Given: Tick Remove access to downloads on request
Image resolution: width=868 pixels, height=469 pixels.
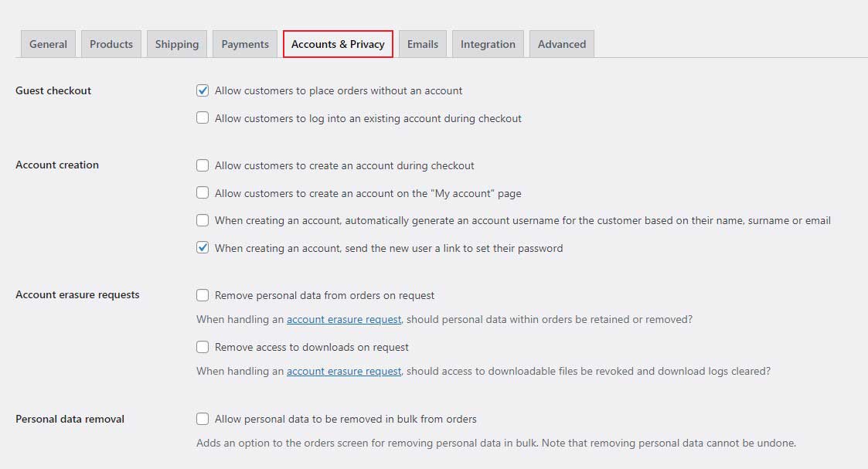Looking at the screenshot, I should [x=203, y=347].
